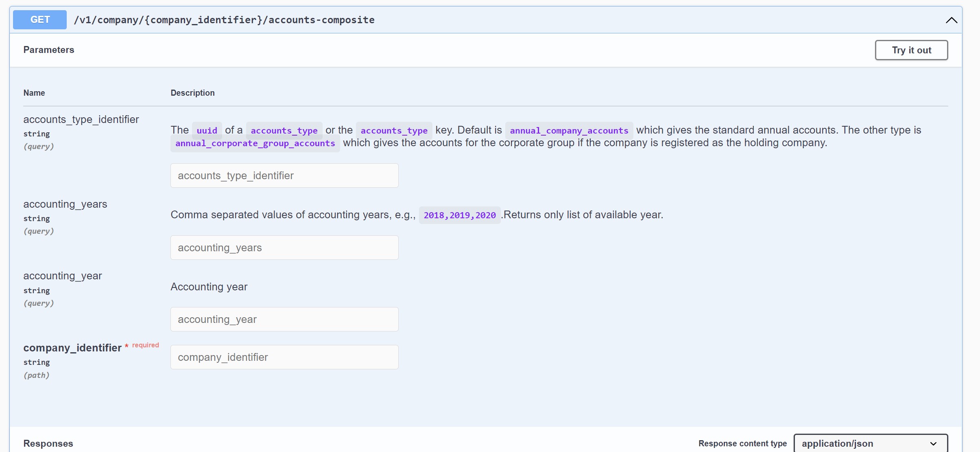Click the Name column header

pyautogui.click(x=34, y=93)
